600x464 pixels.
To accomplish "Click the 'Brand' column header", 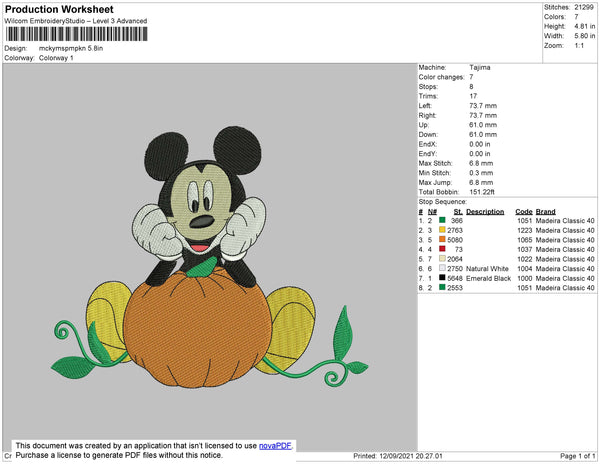I will pyautogui.click(x=546, y=212).
